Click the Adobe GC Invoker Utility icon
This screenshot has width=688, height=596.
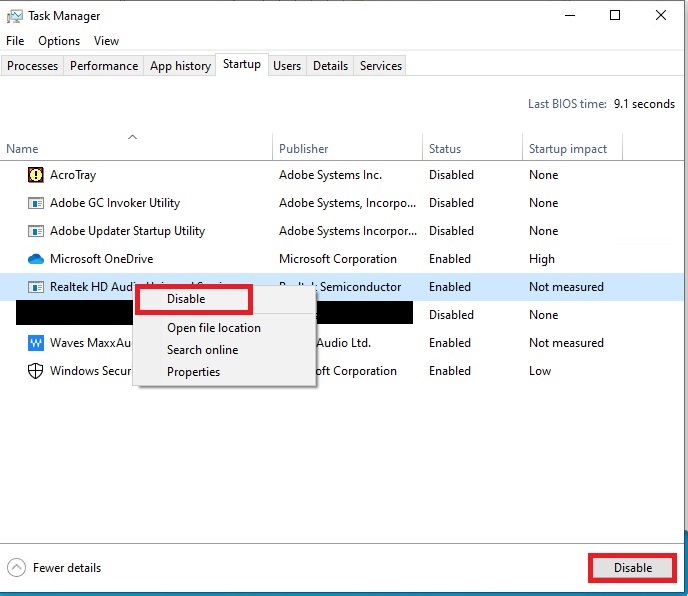[x=36, y=203]
